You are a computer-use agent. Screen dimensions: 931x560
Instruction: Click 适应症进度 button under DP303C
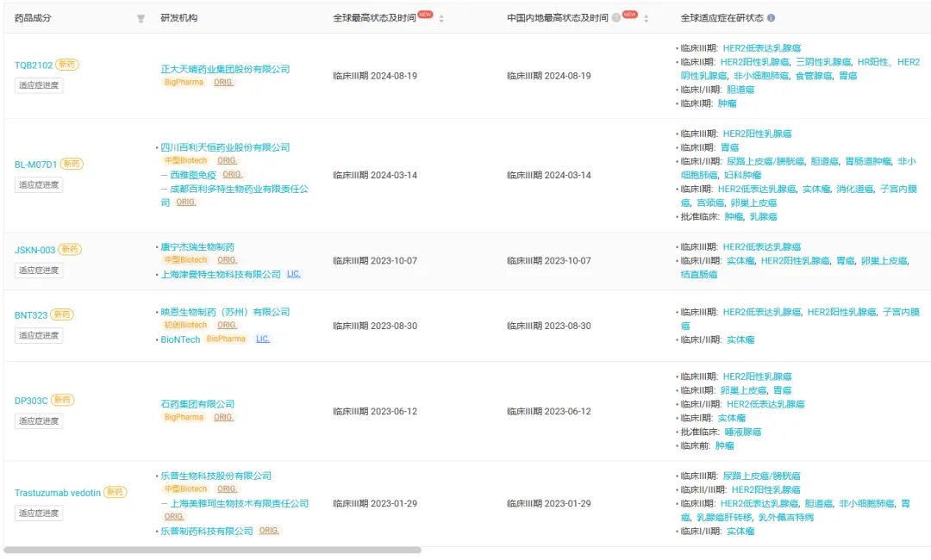point(39,421)
